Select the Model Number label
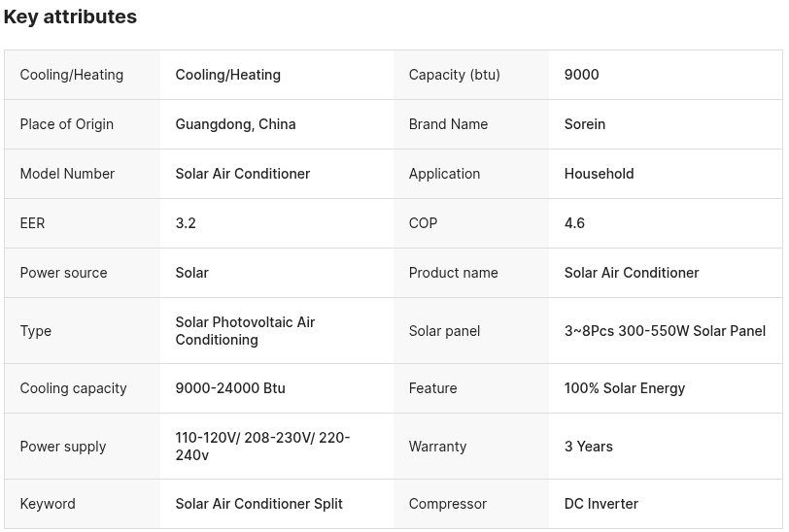The image size is (789, 532). (x=67, y=174)
